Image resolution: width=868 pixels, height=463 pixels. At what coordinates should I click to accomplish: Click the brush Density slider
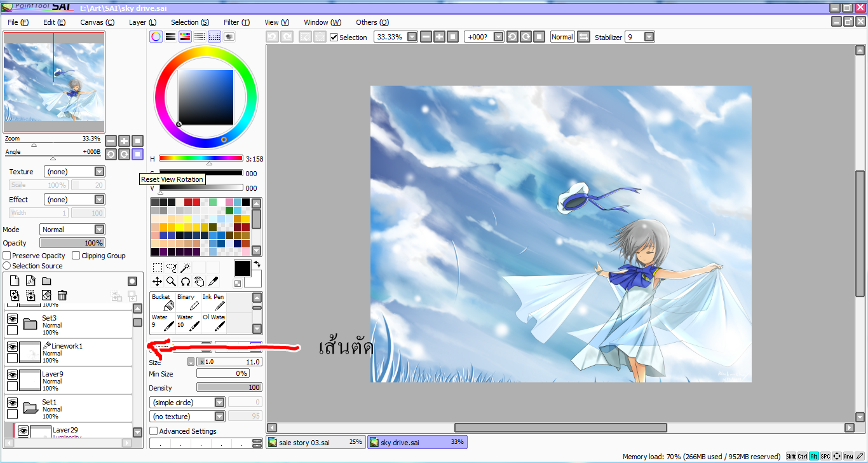[x=229, y=387]
